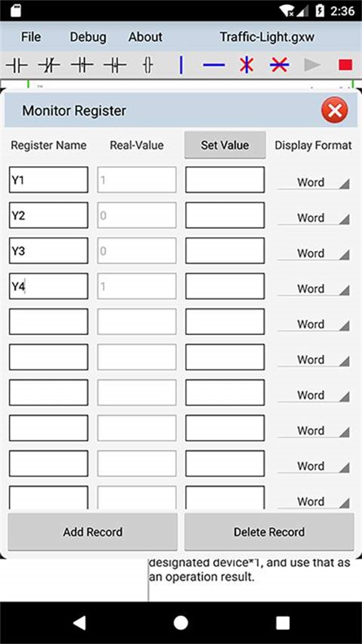Click the Set Value button
362x644 pixels.
pyautogui.click(x=225, y=145)
